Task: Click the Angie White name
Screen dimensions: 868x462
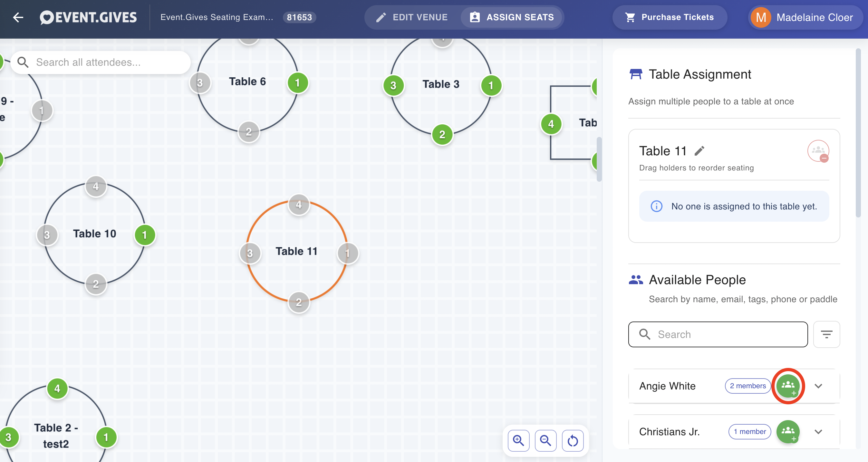Action: click(x=667, y=386)
